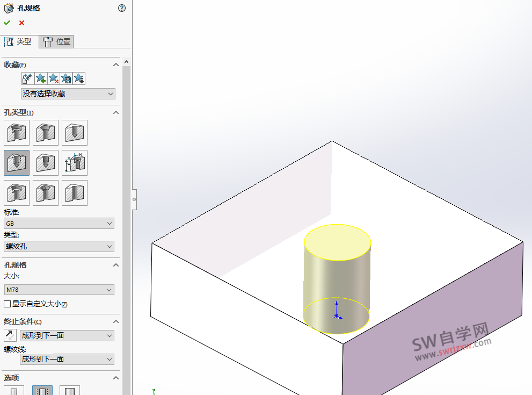
Task: Delete the selected favorite star icon
Action: tap(54, 78)
